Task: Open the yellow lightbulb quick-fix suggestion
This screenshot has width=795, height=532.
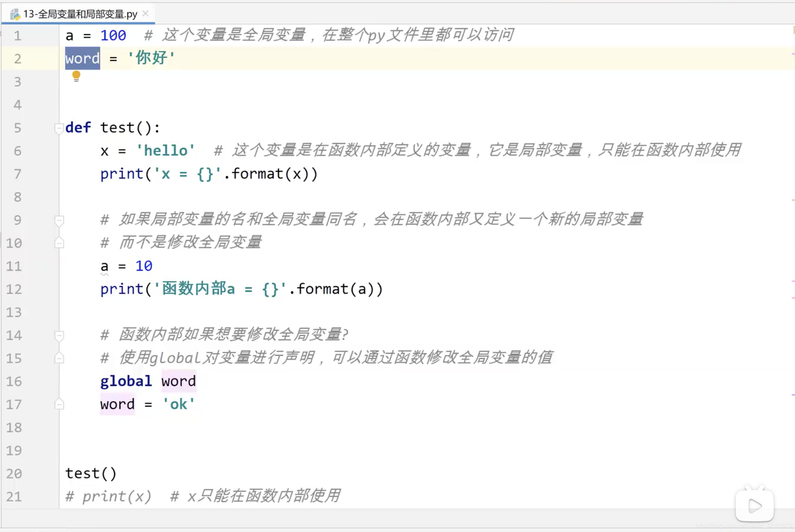Action: pyautogui.click(x=76, y=76)
